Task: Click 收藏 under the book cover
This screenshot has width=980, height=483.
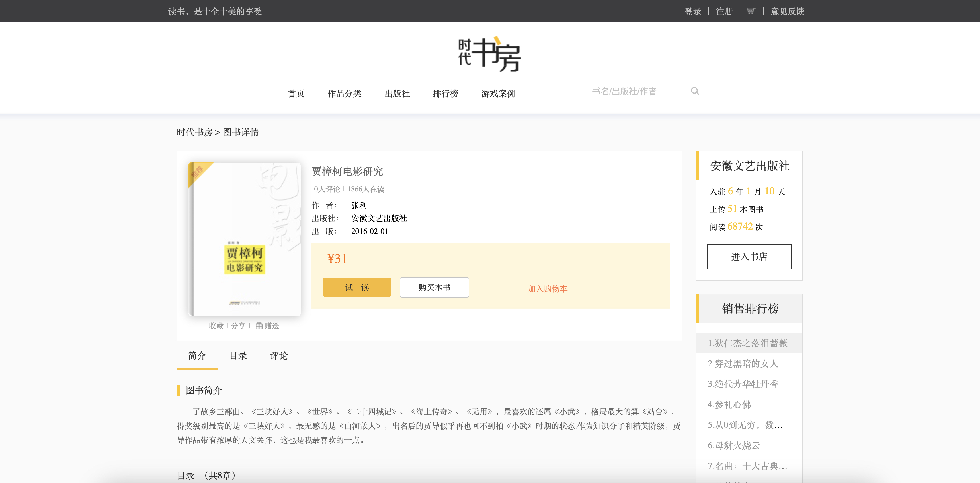Action: point(216,326)
